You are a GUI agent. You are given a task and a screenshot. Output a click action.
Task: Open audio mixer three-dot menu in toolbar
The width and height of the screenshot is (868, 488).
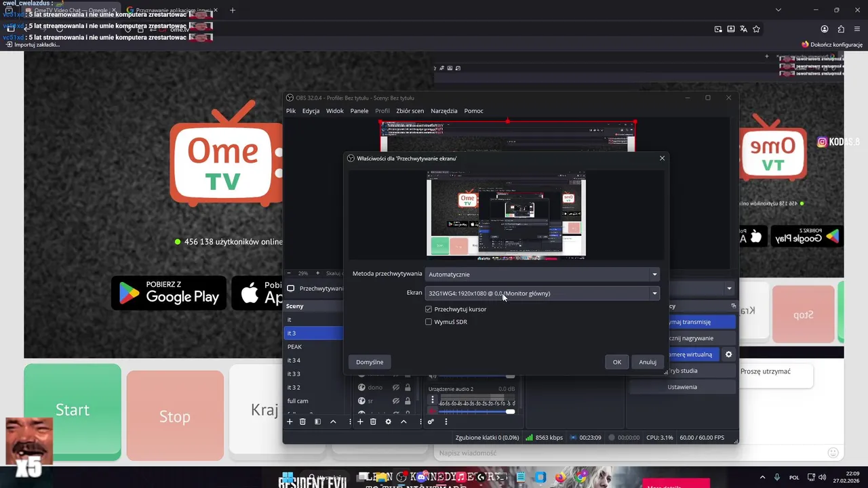[x=446, y=422]
